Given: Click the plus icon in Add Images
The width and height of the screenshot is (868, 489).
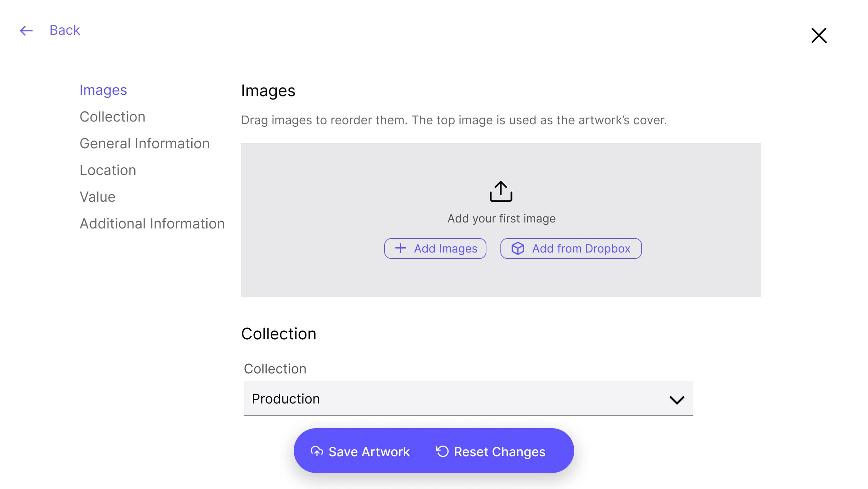Looking at the screenshot, I should (x=400, y=249).
